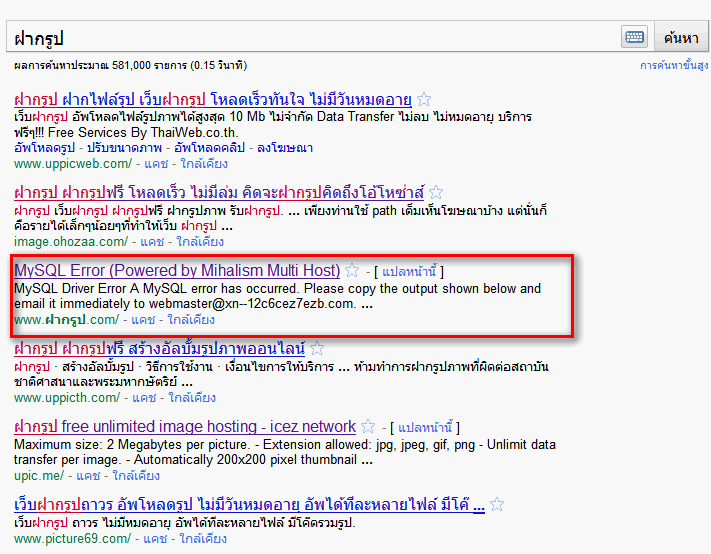Open ใกล้เคียง similar link for www.uppicweb.com

(204, 164)
